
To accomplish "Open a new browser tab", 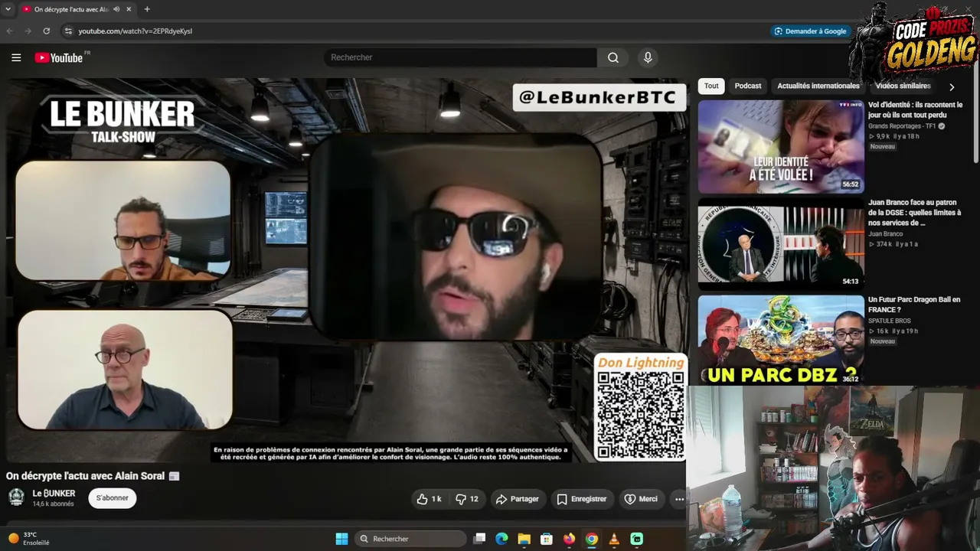I will point(147,9).
